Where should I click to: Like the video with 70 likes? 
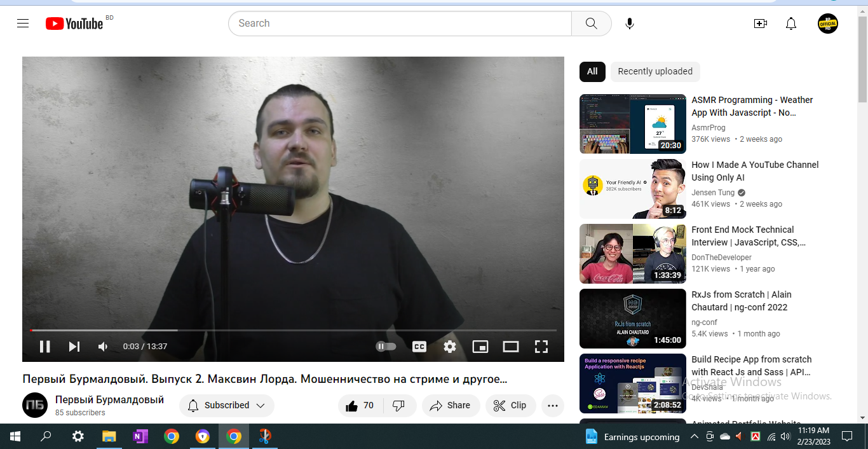coord(360,406)
